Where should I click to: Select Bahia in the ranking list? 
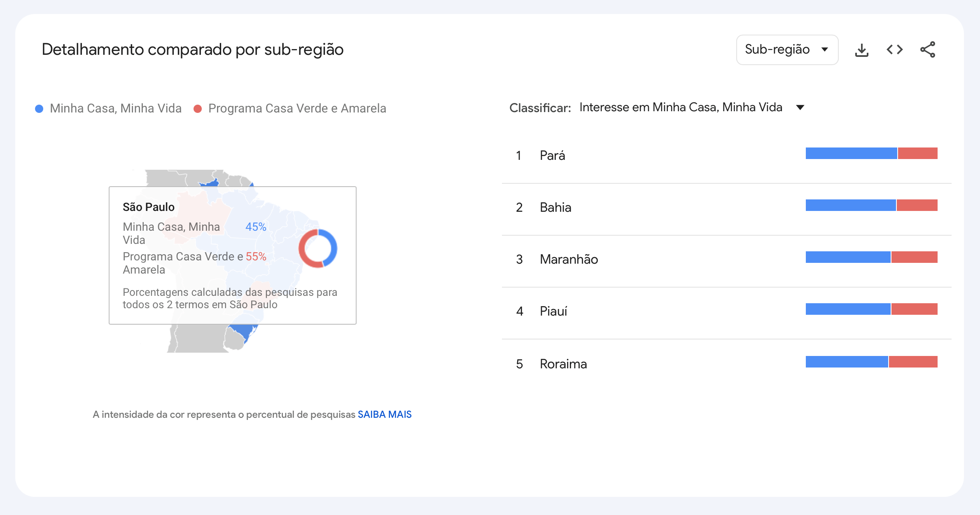click(726, 208)
